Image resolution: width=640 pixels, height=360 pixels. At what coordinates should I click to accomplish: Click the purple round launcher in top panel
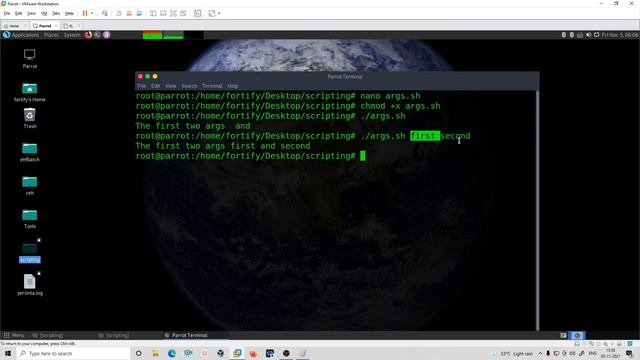coord(107,35)
